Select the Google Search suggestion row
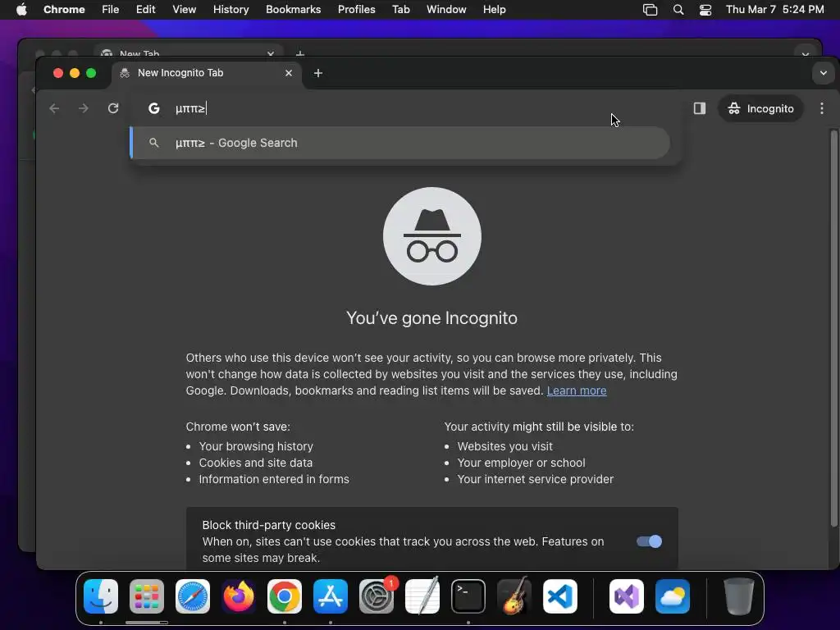This screenshot has height=630, width=840. (x=399, y=143)
